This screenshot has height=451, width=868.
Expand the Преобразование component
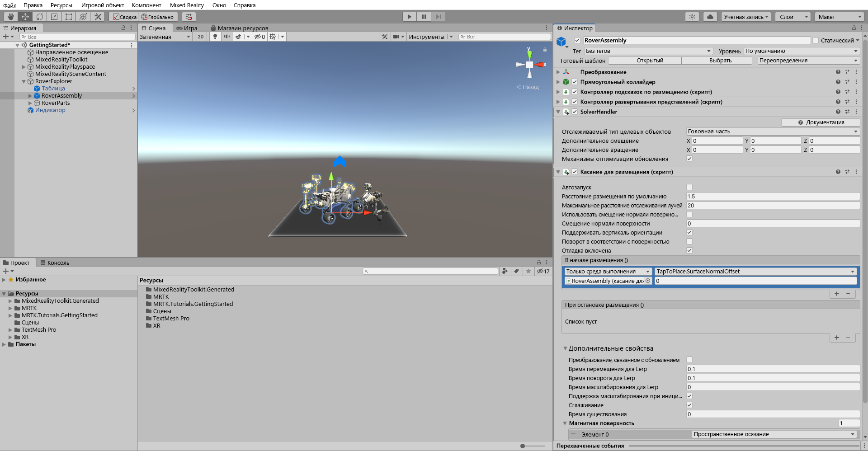pyautogui.click(x=558, y=72)
